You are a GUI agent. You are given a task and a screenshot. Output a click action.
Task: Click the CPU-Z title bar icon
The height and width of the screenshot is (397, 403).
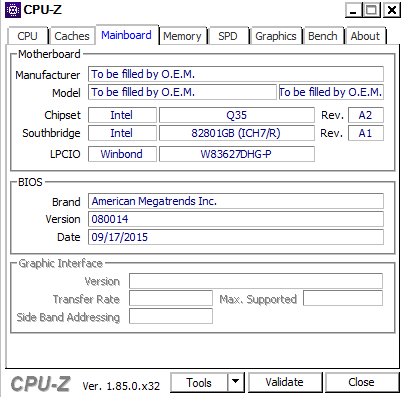[x=13, y=10]
